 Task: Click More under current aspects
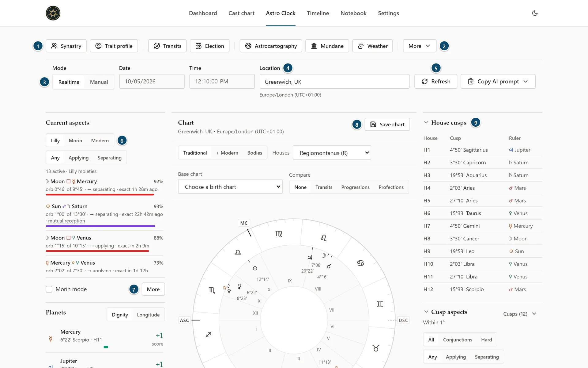(x=153, y=289)
